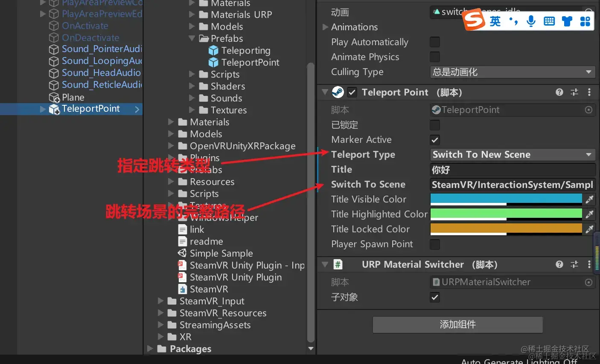Open help for Teleport Point component
The image size is (600, 364).
click(x=559, y=92)
